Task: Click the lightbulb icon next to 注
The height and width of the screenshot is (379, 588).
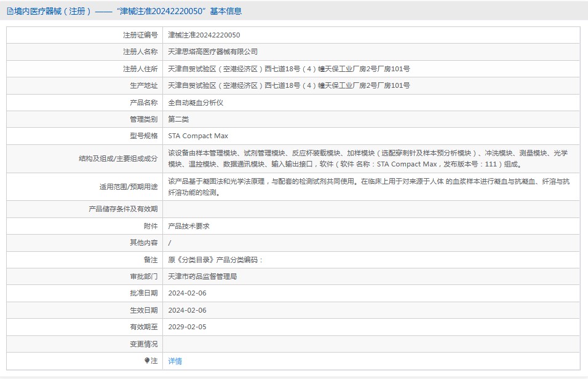Action: coord(147,361)
